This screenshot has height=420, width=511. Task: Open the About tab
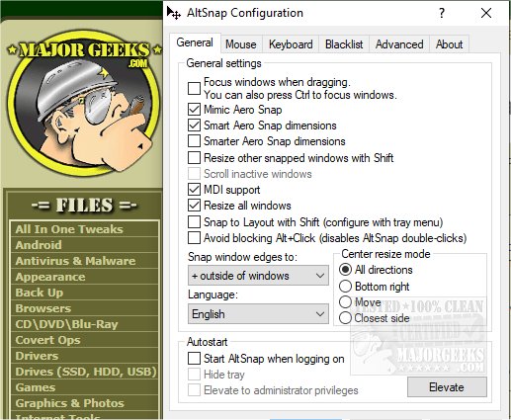point(449,44)
